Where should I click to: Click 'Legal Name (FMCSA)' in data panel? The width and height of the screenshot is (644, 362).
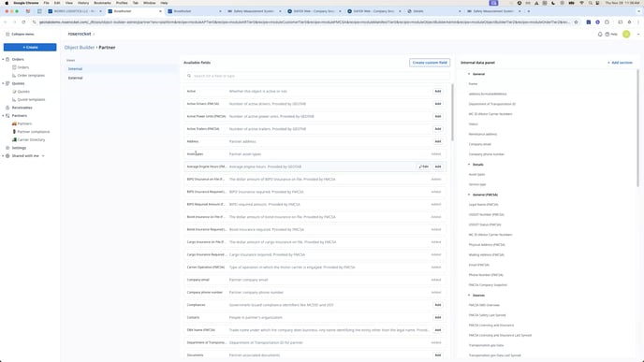pyautogui.click(x=483, y=205)
